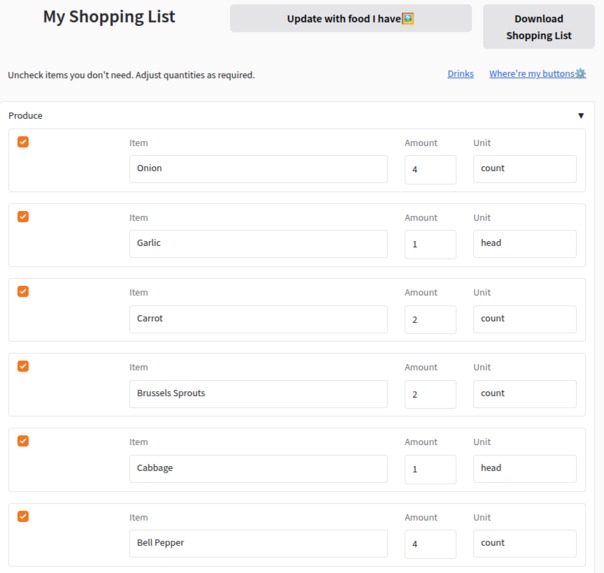604x573 pixels.
Task: Click the My Shopping List heading
Action: (109, 17)
